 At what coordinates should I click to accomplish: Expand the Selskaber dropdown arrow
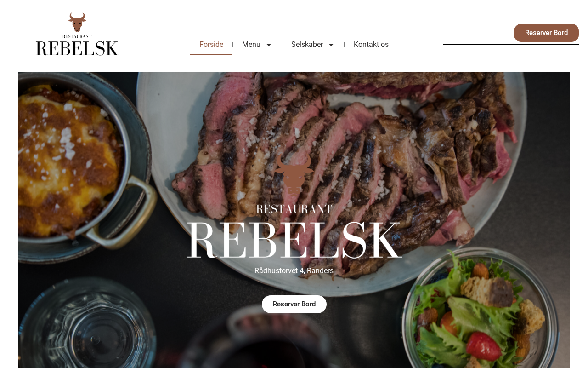click(x=331, y=45)
